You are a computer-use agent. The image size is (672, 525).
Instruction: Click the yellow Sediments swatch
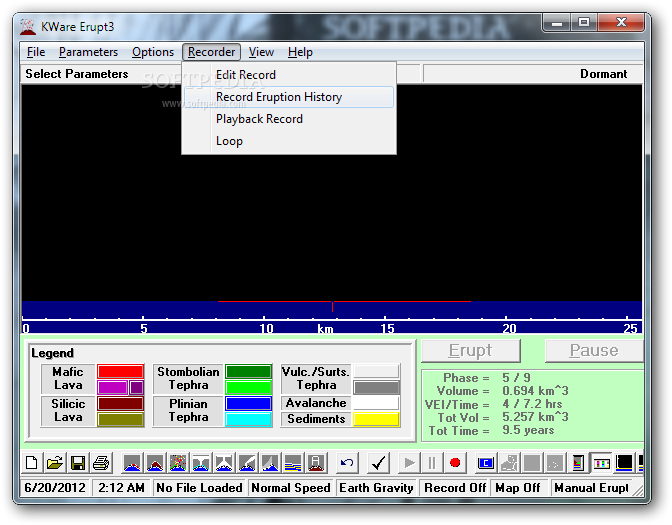pyautogui.click(x=376, y=419)
